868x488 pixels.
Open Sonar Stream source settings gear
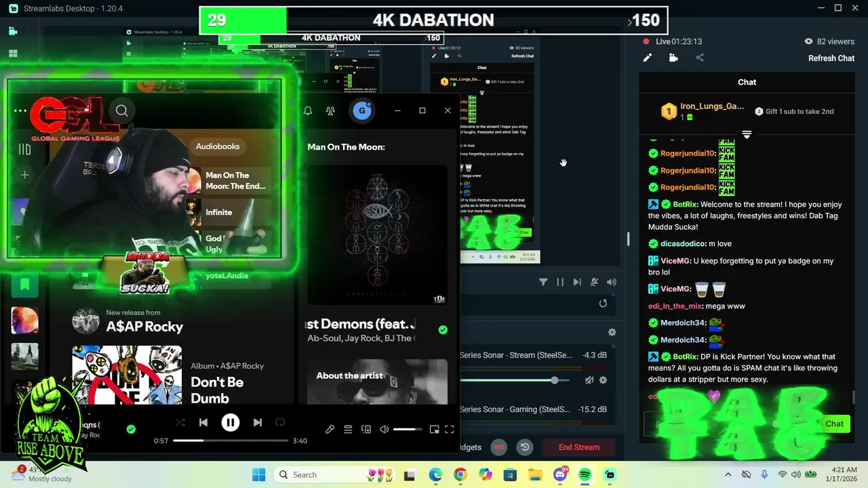(x=603, y=380)
